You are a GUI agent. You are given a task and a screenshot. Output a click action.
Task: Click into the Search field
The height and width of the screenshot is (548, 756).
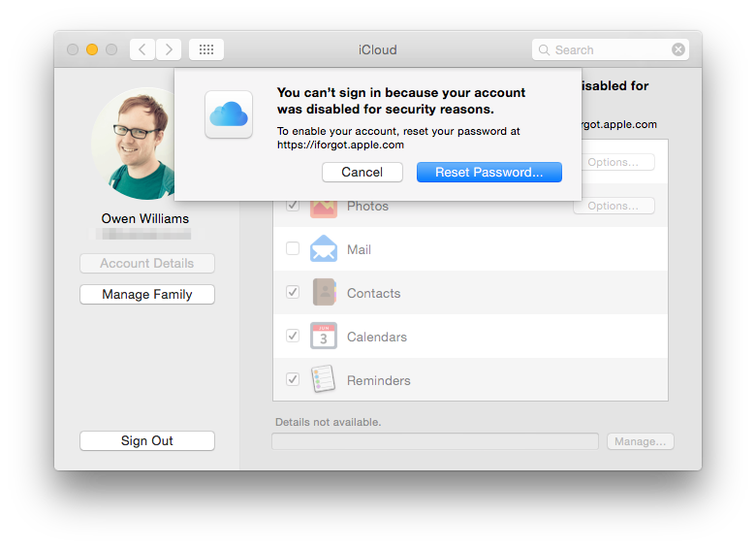click(611, 49)
